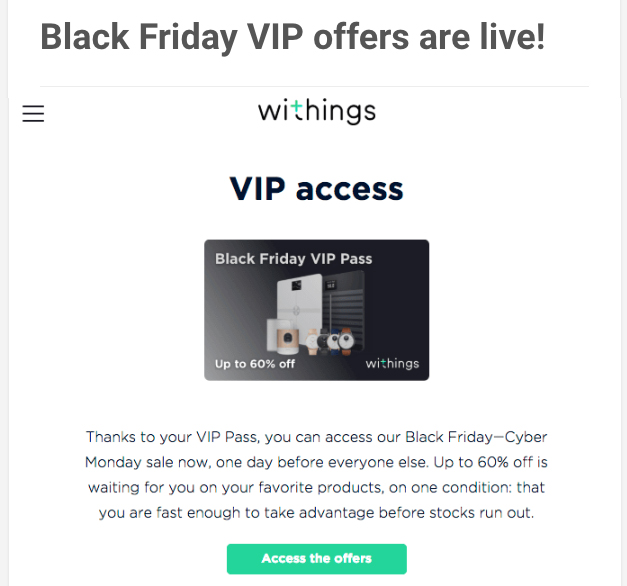Screen dimensions: 627x586
Task: Click the white scale's display screen
Action: tap(296, 285)
